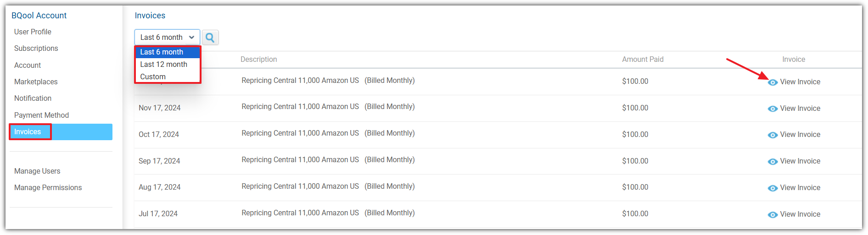Image resolution: width=868 pixels, height=235 pixels.
Task: Open the Last 6 month period dropdown
Action: tap(167, 38)
